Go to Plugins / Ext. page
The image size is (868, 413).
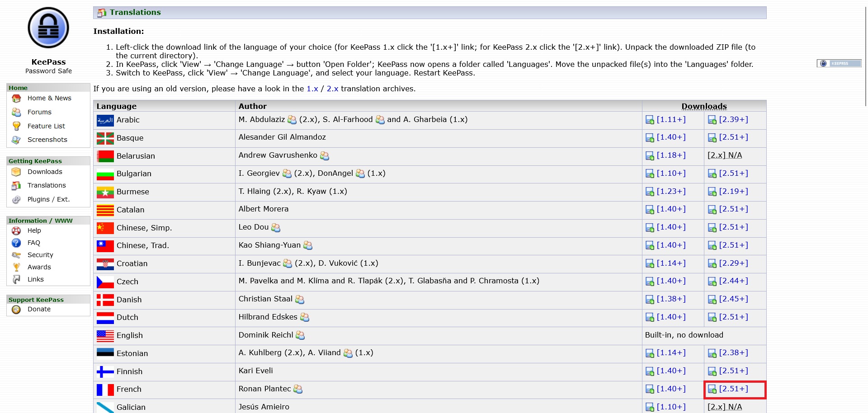coord(48,199)
